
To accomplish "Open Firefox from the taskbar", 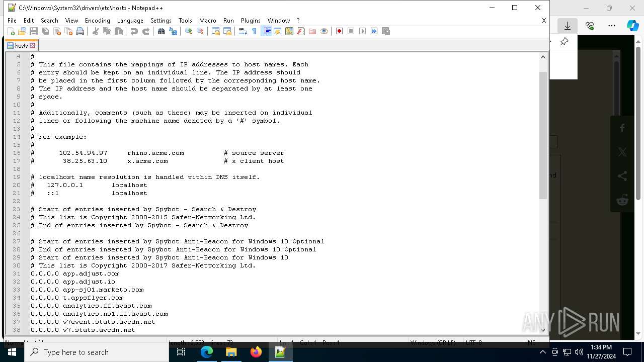I will pyautogui.click(x=256, y=352).
